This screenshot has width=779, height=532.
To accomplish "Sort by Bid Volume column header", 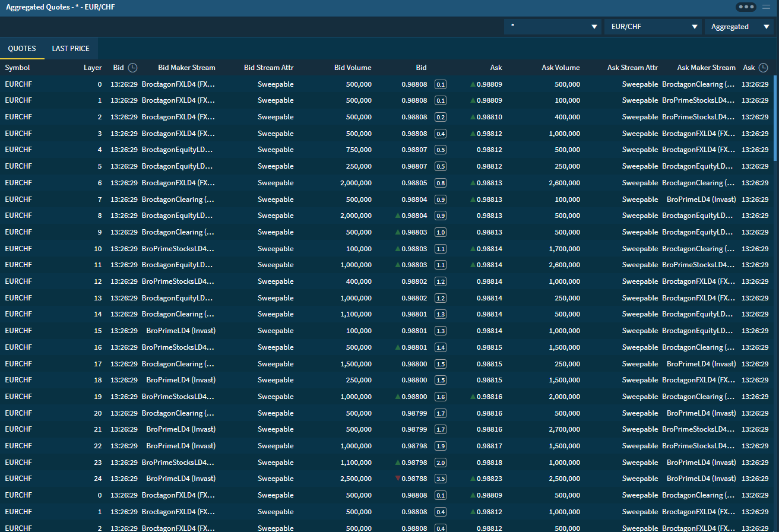I will click(353, 68).
